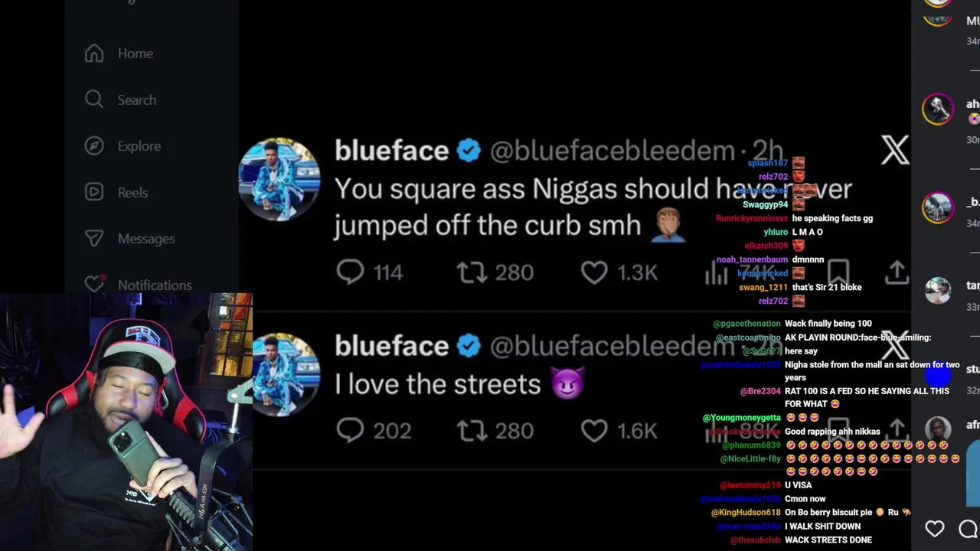Screen dimensions: 980x551
Task: Open the Home icon in sidebar
Action: (94, 54)
